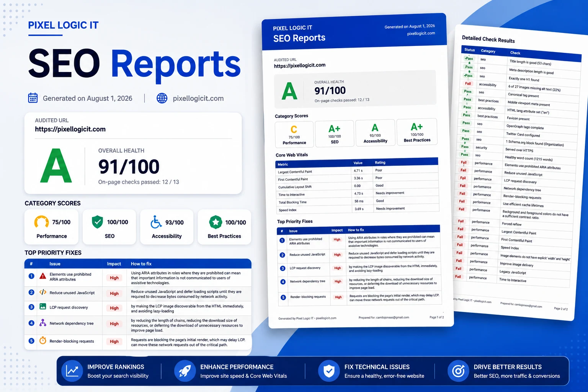The height and width of the screenshot is (392, 588).
Task: Click the blue Accessibility wheelchair icon
Action: coord(156,222)
